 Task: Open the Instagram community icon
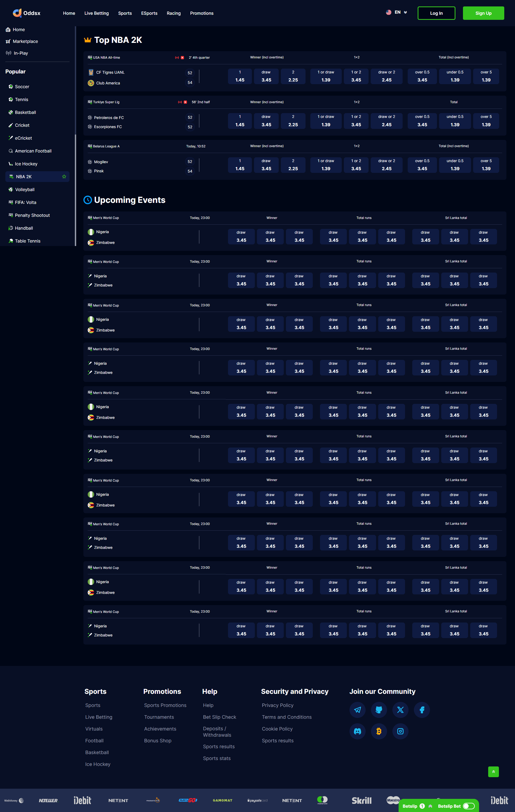400,731
